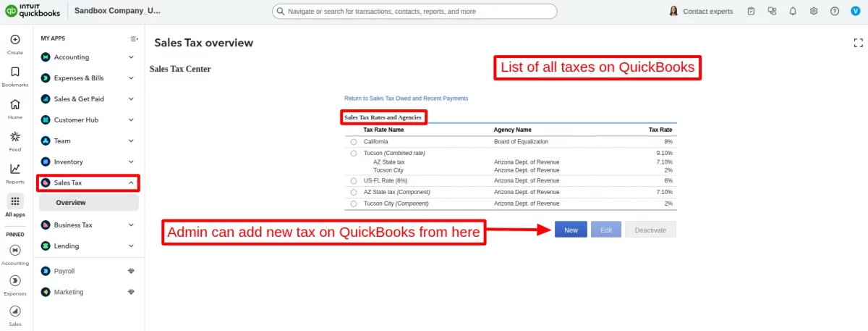Open Reports in the left rail
The image size is (868, 331).
coord(15,169)
